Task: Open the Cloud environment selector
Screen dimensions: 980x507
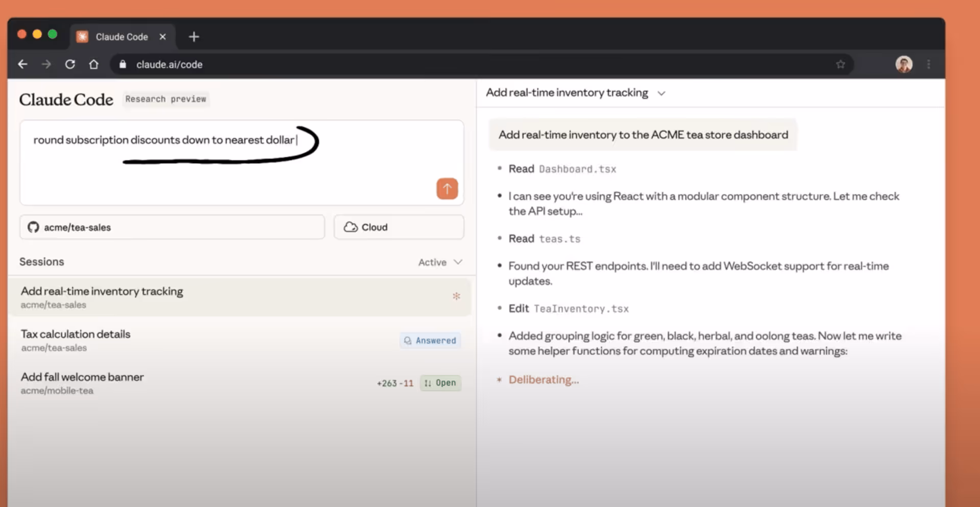Action: pos(399,227)
